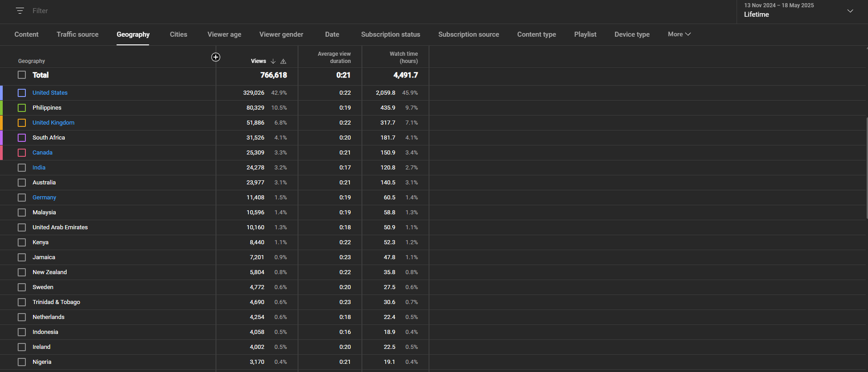Check the Germany checkbox
Screen dimensions: 868x372
pyautogui.click(x=22, y=198)
